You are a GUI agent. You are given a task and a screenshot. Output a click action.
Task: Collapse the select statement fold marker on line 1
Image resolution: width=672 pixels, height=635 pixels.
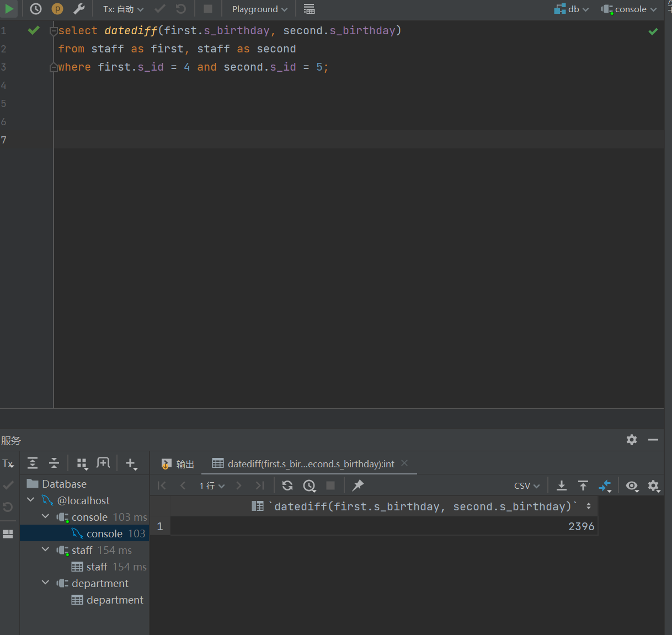point(54,31)
